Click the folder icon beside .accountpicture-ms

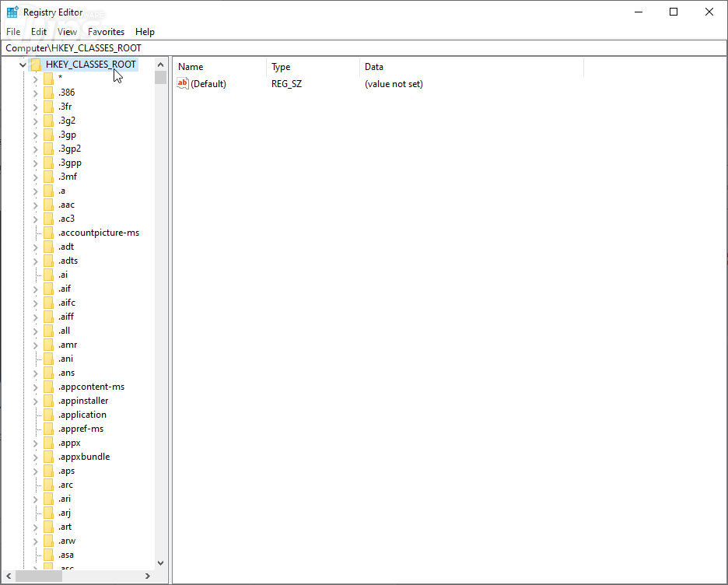pyautogui.click(x=48, y=233)
